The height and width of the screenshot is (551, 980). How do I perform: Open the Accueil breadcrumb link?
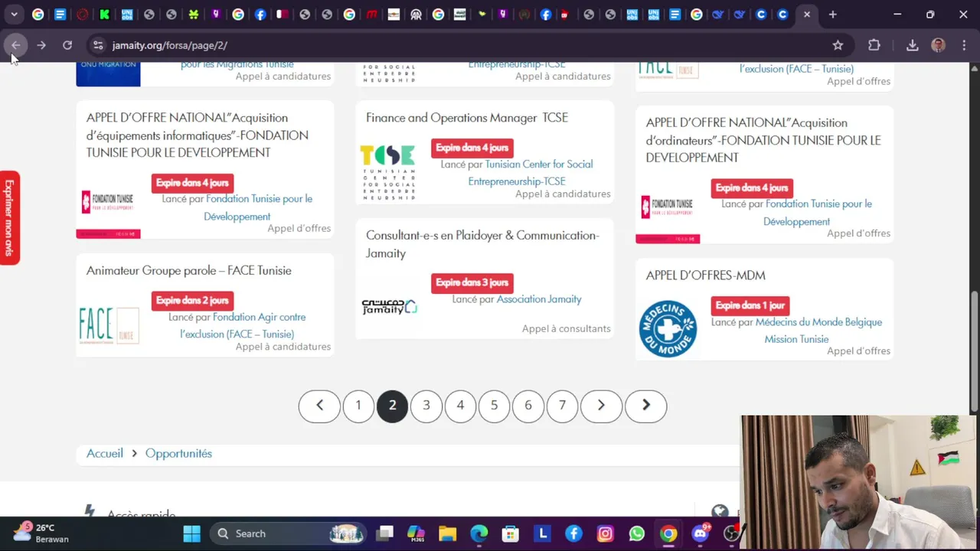105,453
